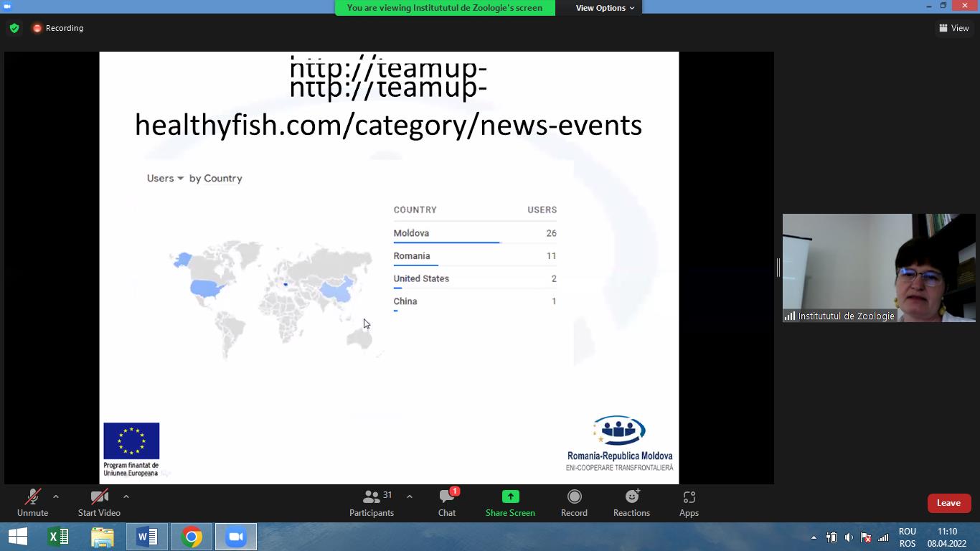
Task: Select the Institutul de Zoologie video thumbnail
Action: pos(878,268)
